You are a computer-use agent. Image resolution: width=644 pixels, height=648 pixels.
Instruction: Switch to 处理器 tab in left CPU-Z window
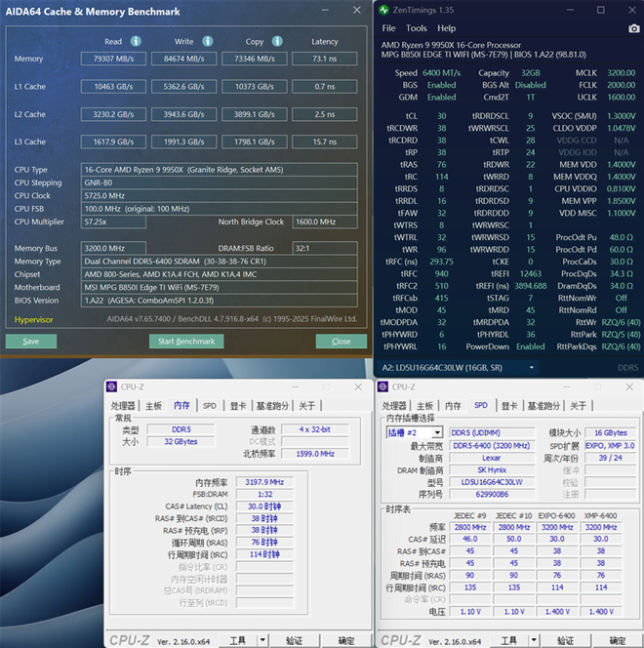pyautogui.click(x=123, y=405)
